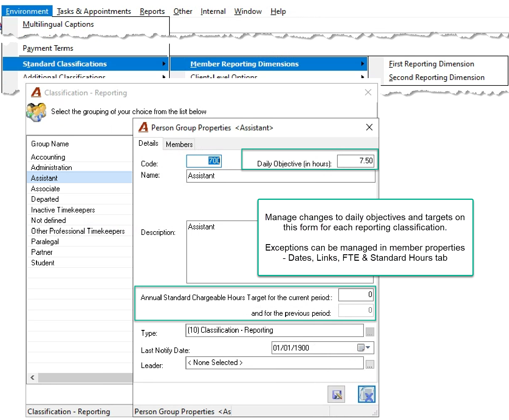Select First Reporting Dimension

(431, 64)
